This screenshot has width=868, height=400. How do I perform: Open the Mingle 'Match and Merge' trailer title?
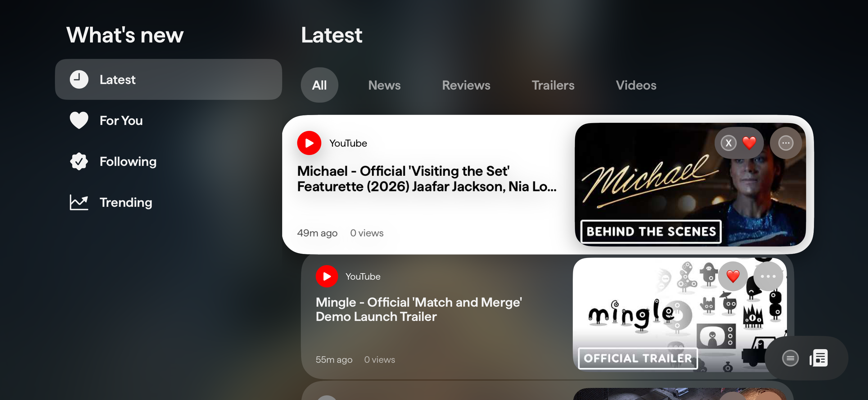[x=419, y=309]
